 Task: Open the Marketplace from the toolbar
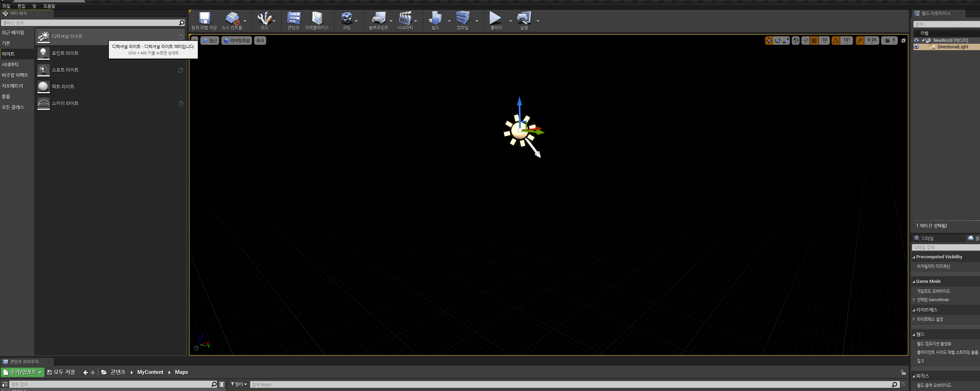(316, 21)
